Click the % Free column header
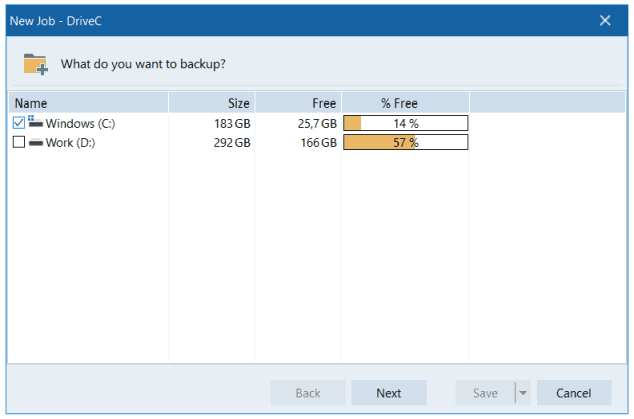This screenshot has width=634, height=419. tap(405, 103)
